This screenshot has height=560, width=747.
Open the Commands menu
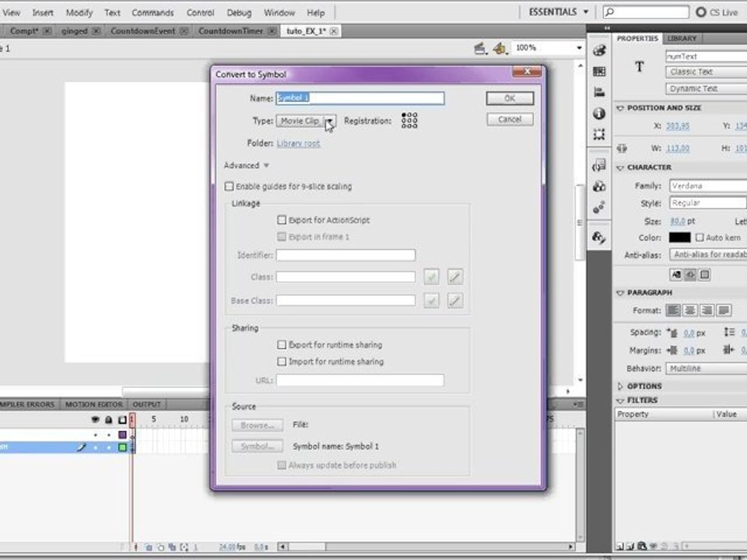tap(153, 13)
